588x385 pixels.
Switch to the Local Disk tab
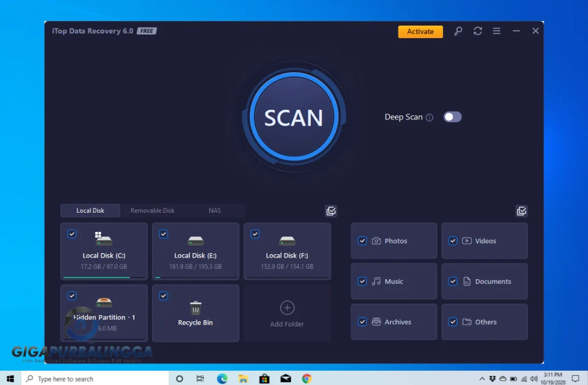pos(91,210)
